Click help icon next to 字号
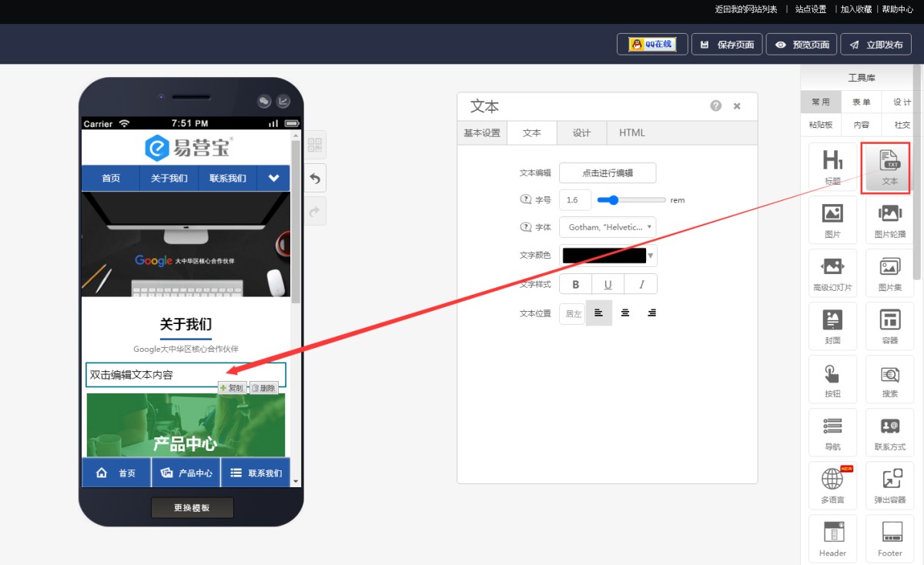The image size is (924, 565). point(526,199)
